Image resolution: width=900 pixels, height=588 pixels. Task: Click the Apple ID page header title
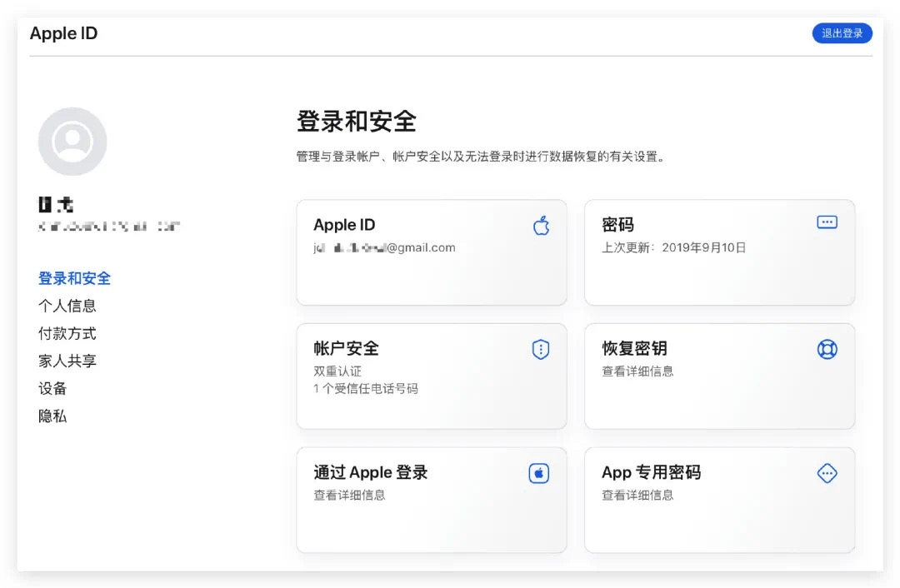[63, 33]
